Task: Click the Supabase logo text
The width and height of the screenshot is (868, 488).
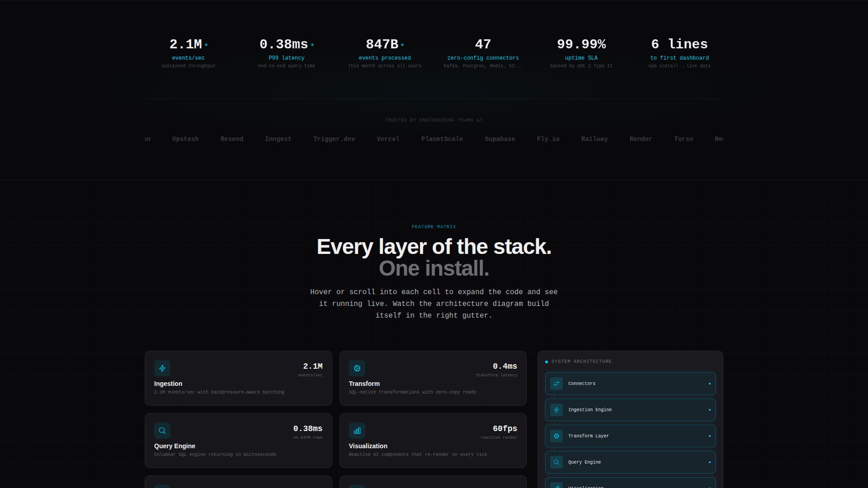Action: click(x=500, y=139)
